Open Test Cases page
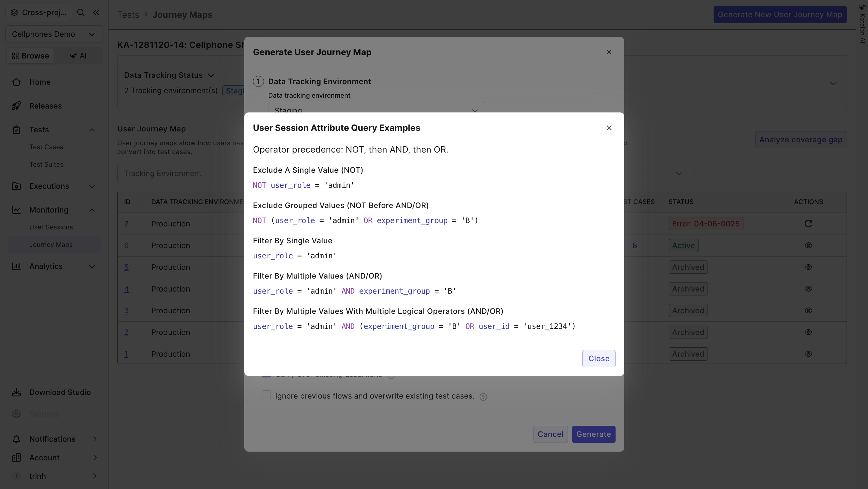The height and width of the screenshot is (489, 868). pos(46,147)
